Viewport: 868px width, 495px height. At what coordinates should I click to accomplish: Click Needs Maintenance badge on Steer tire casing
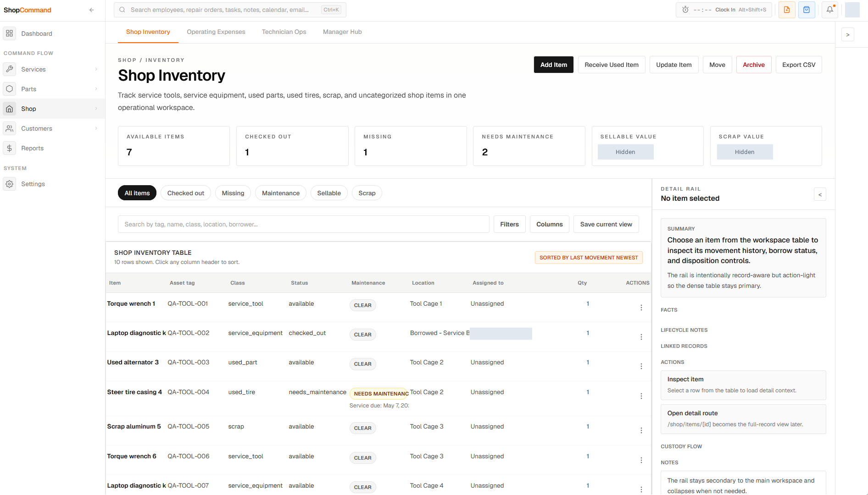[x=379, y=394]
